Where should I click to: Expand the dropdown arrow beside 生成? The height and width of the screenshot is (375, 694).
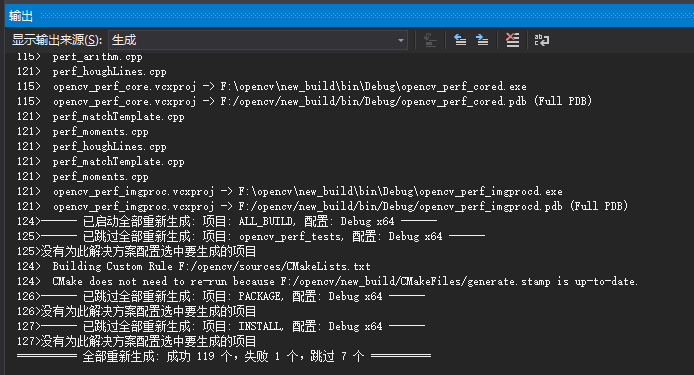click(x=401, y=40)
